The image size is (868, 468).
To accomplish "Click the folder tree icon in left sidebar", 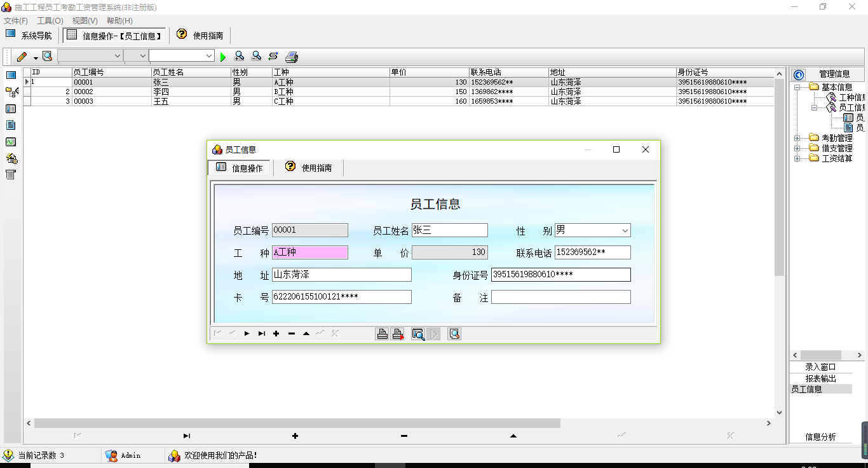I will (11, 92).
